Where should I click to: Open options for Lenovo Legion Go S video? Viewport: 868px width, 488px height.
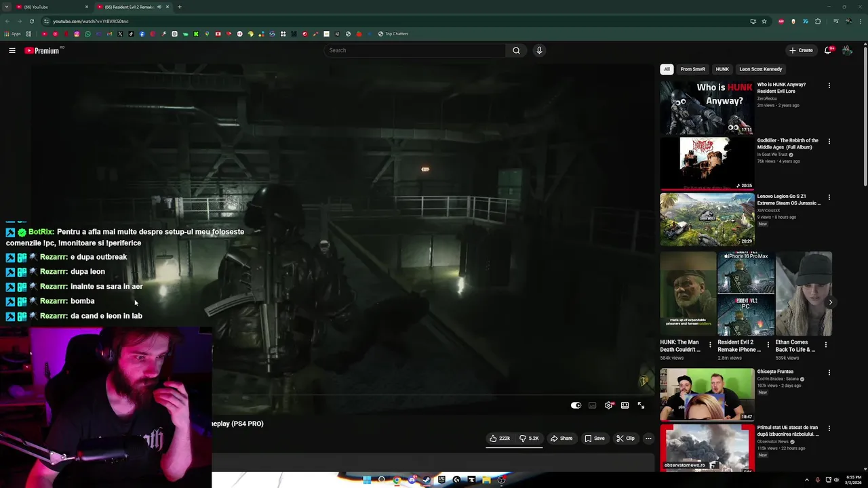coord(829,197)
